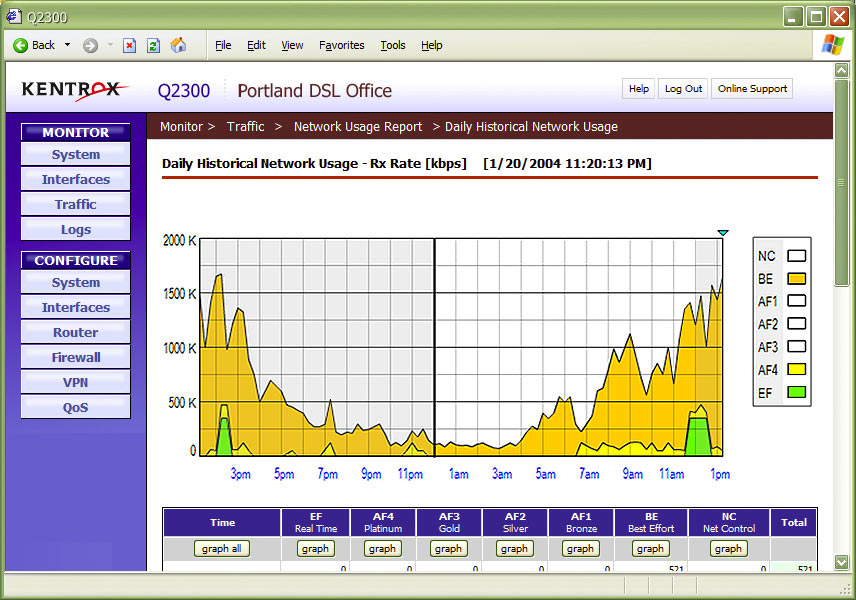Open System under the MONITOR section
Screen dimensions: 856x600
(76, 155)
